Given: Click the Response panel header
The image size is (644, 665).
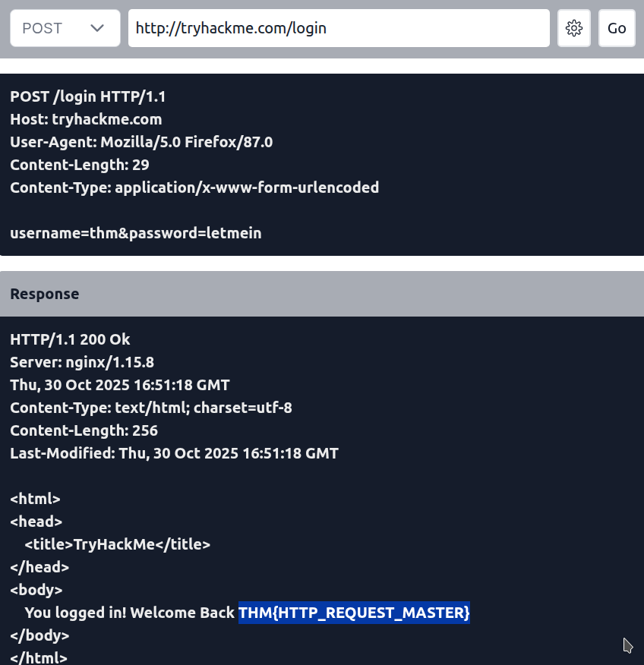Looking at the screenshot, I should [x=44, y=294].
